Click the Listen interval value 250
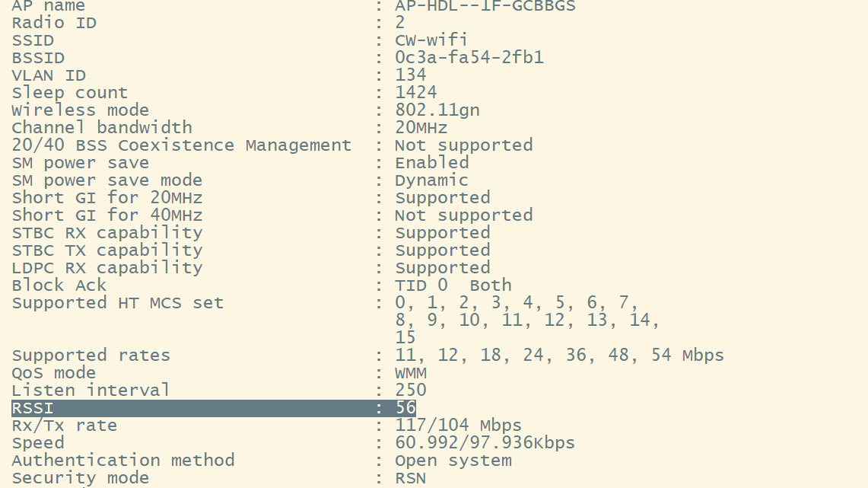The width and height of the screenshot is (868, 488). tap(410, 391)
